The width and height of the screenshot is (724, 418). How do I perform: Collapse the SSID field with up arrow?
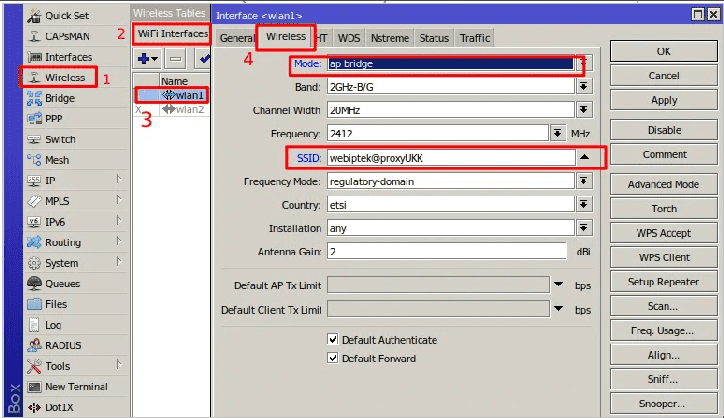click(585, 157)
